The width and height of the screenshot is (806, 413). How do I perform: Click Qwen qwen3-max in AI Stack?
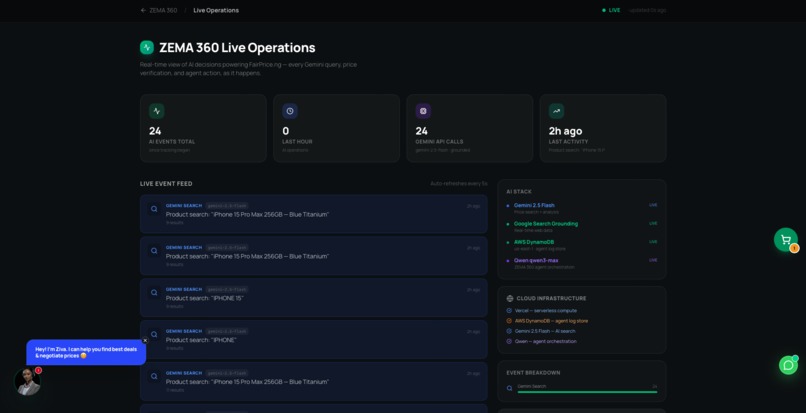click(x=536, y=261)
